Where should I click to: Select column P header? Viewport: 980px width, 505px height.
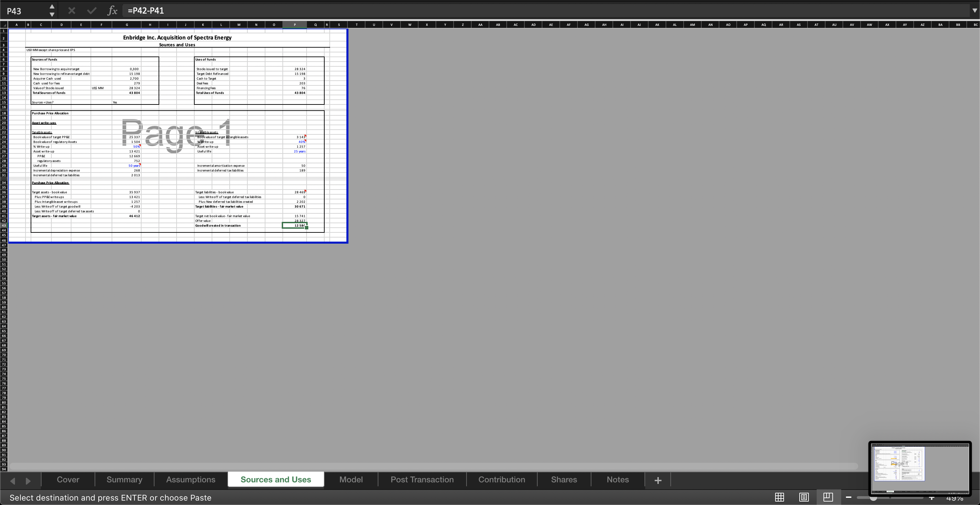click(x=294, y=25)
